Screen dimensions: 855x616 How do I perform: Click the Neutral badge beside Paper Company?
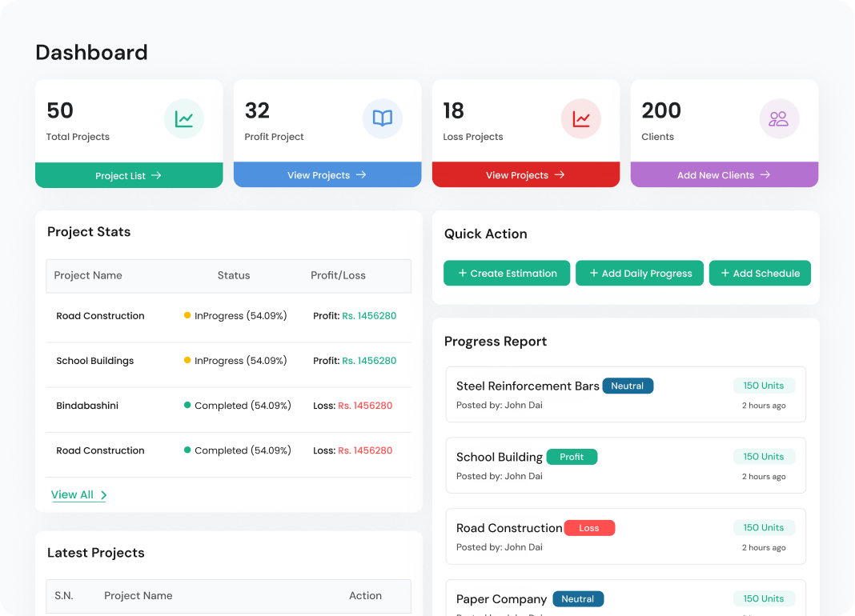(x=578, y=599)
